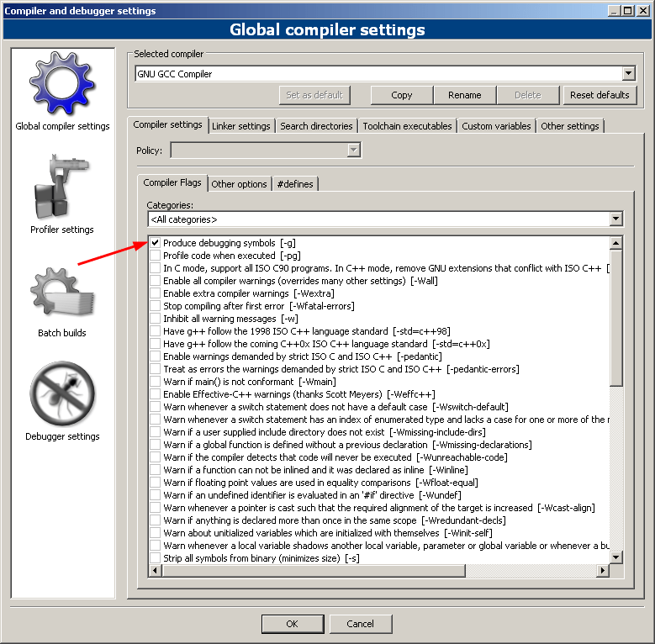This screenshot has height=644, width=655.
Task: Enable Profile code when executed [-pg]
Action: coord(156,256)
